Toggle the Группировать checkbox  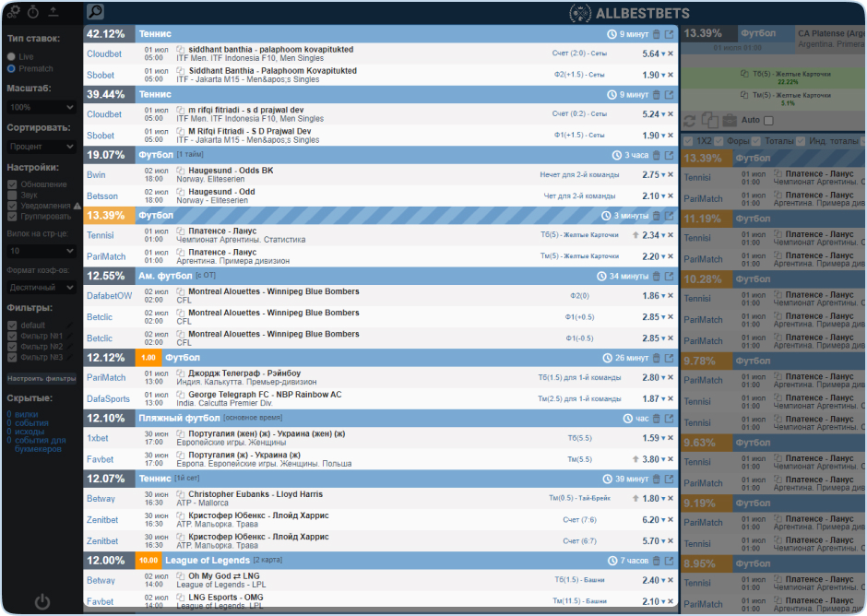12,216
